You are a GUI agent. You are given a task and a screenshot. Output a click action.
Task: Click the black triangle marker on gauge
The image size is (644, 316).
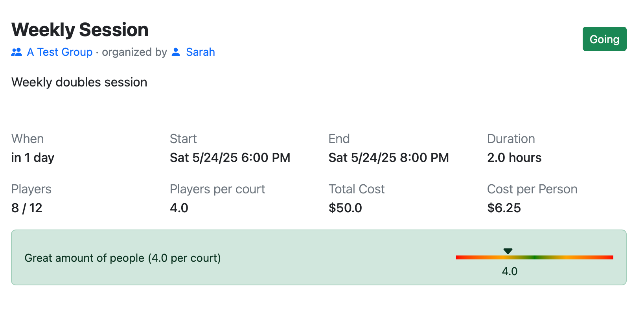pos(508,251)
